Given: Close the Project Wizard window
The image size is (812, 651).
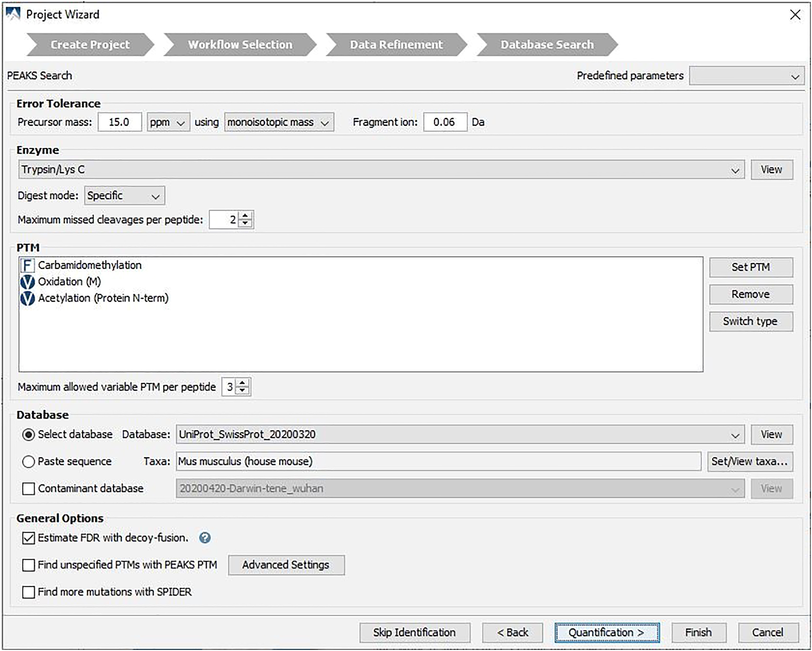Looking at the screenshot, I should 795,15.
